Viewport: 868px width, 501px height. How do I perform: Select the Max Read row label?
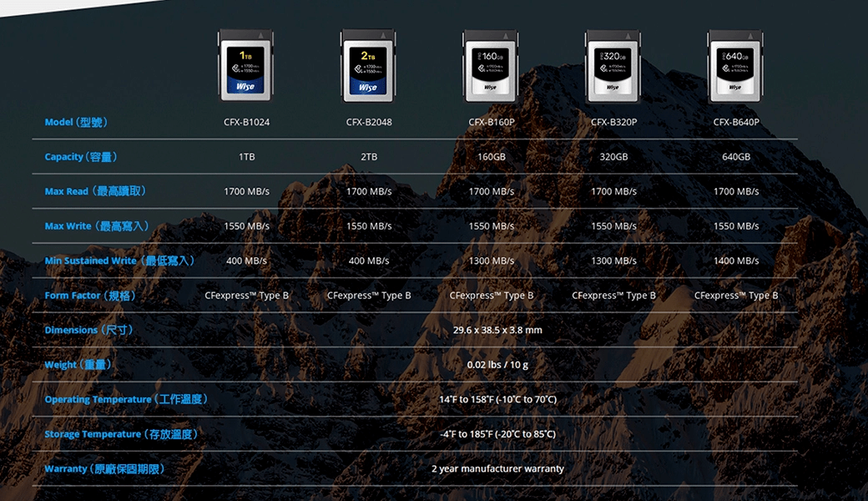pos(97,191)
